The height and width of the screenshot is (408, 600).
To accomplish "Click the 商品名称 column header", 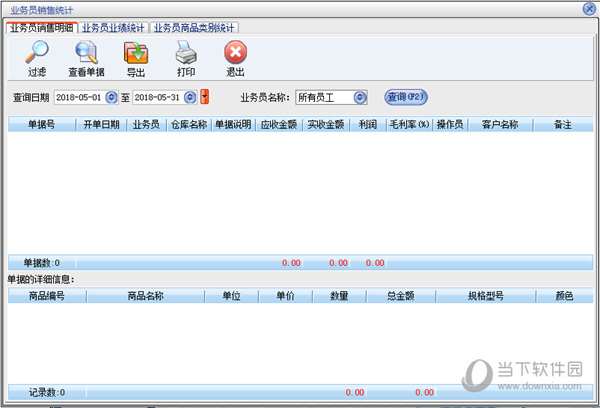I will (145, 296).
